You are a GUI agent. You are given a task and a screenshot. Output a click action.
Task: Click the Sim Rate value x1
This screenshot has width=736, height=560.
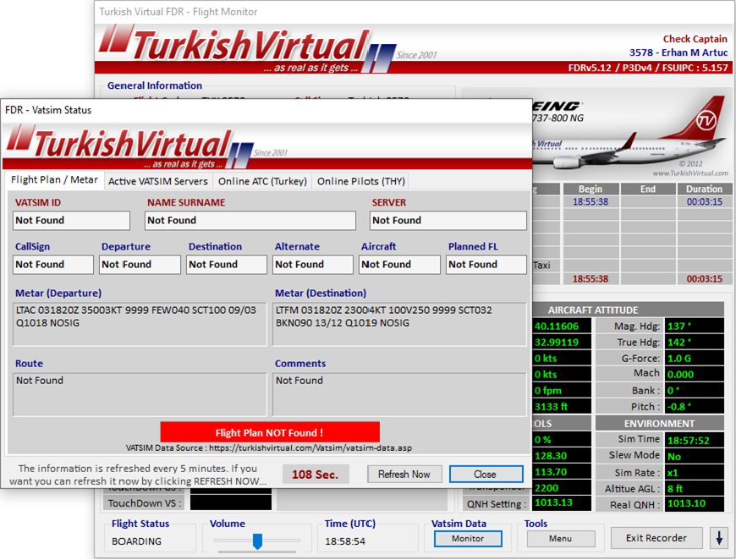(x=695, y=472)
